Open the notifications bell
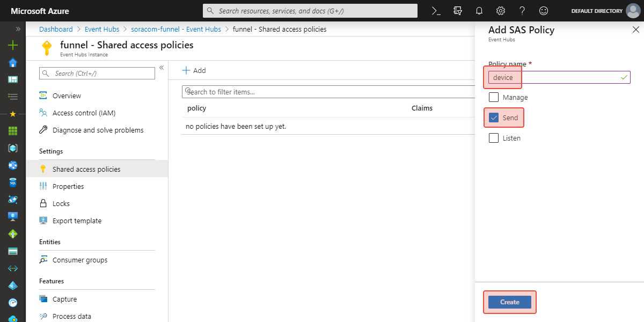644x322 pixels. coord(479,11)
